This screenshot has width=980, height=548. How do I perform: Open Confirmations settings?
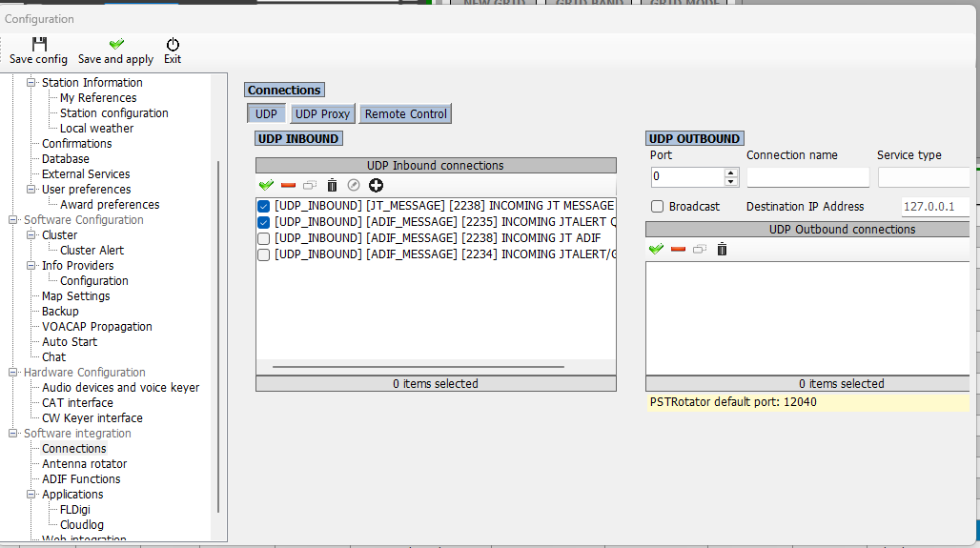click(x=77, y=144)
